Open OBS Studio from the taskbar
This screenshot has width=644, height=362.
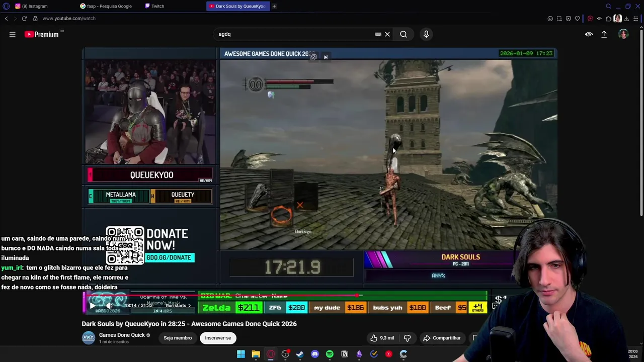click(285, 354)
